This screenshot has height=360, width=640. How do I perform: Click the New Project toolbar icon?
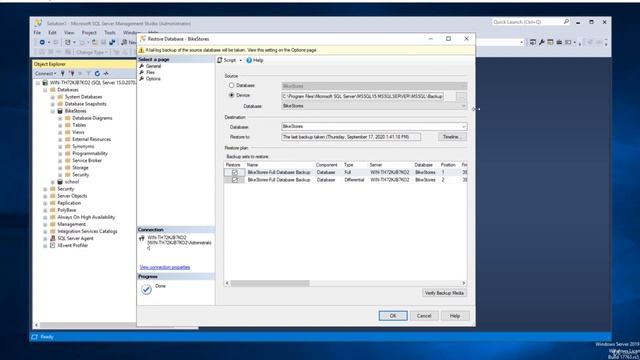coord(68,42)
